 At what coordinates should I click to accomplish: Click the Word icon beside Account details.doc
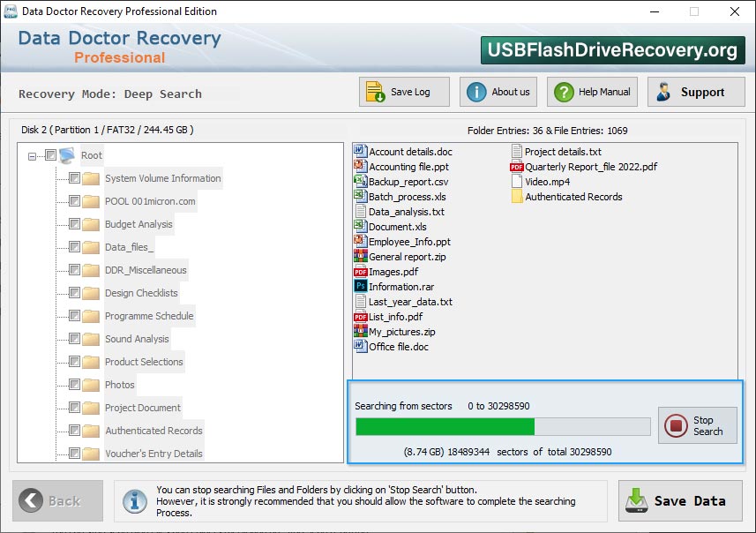pos(360,152)
